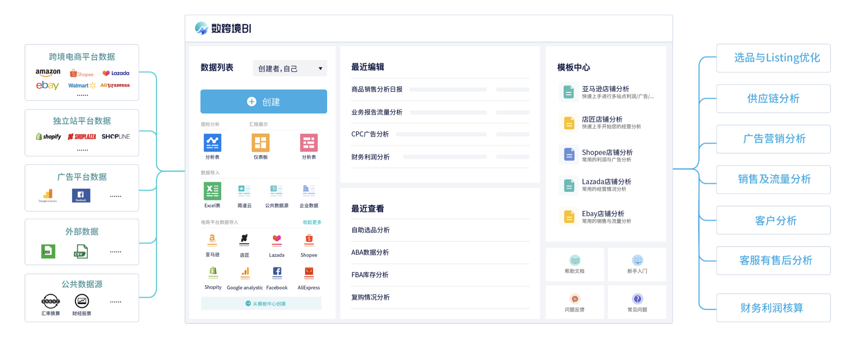Collapse the list using 收起更多

tap(311, 221)
